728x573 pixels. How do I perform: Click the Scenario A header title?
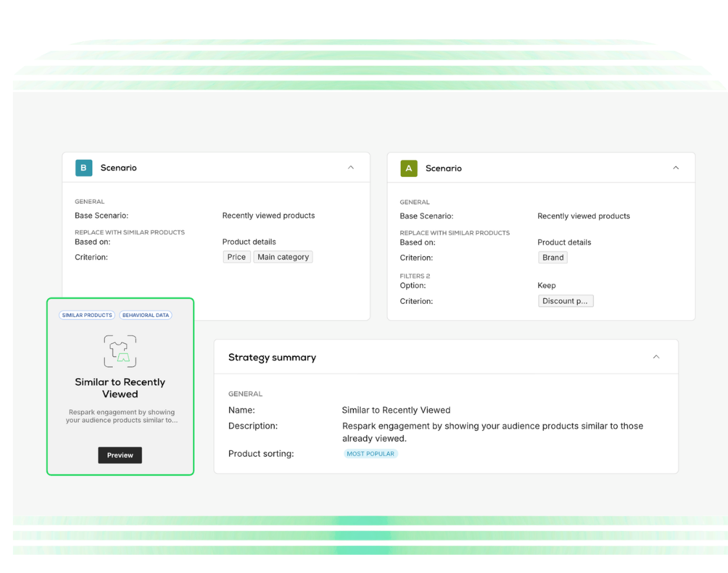443,168
